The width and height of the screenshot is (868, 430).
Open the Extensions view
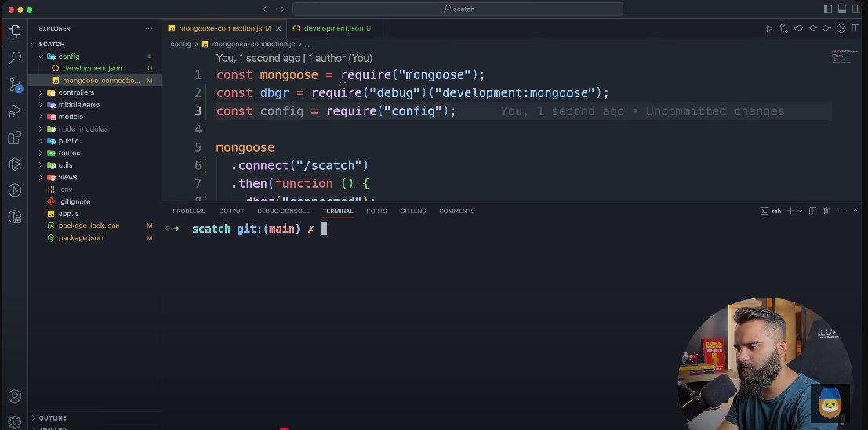tap(15, 138)
